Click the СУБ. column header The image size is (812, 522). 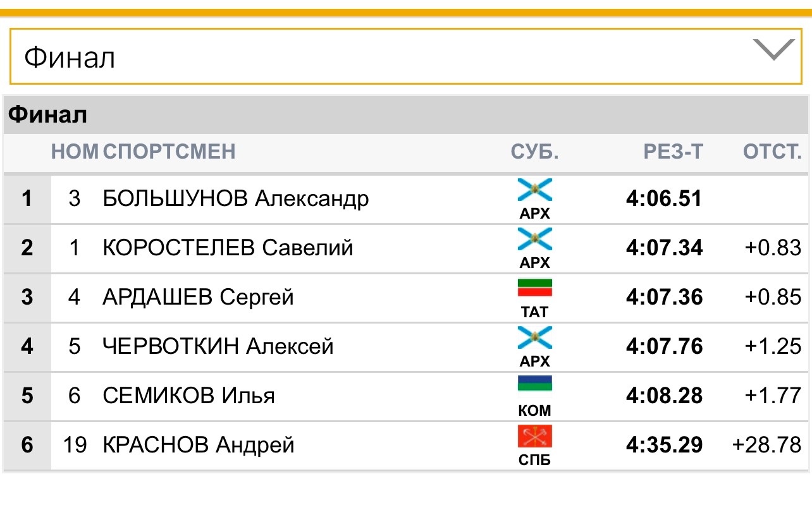(534, 152)
